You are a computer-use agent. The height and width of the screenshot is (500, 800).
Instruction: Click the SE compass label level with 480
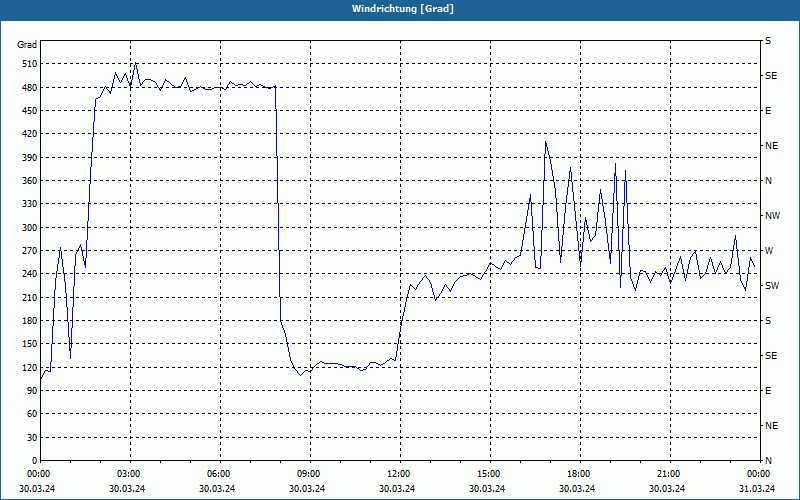771,76
